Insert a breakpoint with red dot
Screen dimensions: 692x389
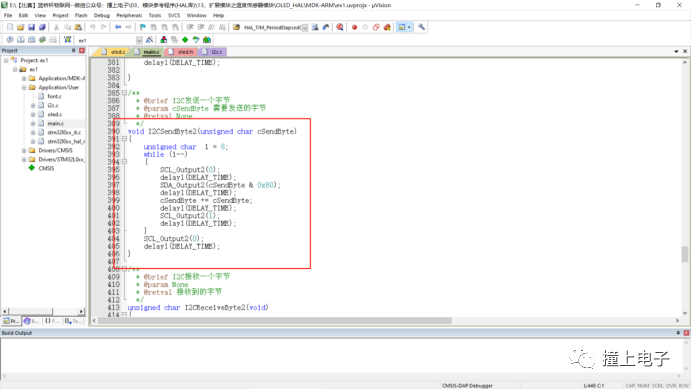tap(354, 27)
